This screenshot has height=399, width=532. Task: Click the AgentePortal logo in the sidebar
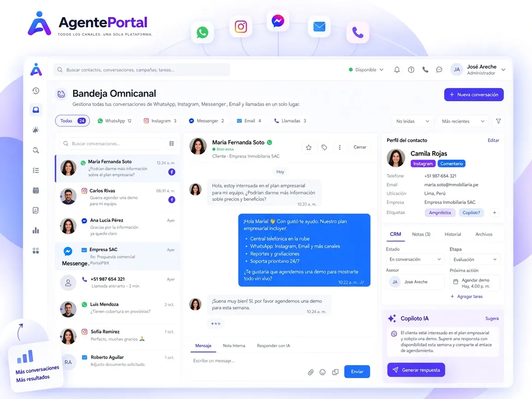point(36,69)
